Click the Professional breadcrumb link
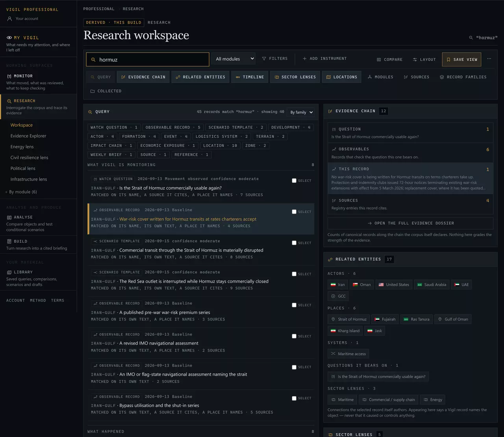This screenshot has height=437, width=504. 99,9
